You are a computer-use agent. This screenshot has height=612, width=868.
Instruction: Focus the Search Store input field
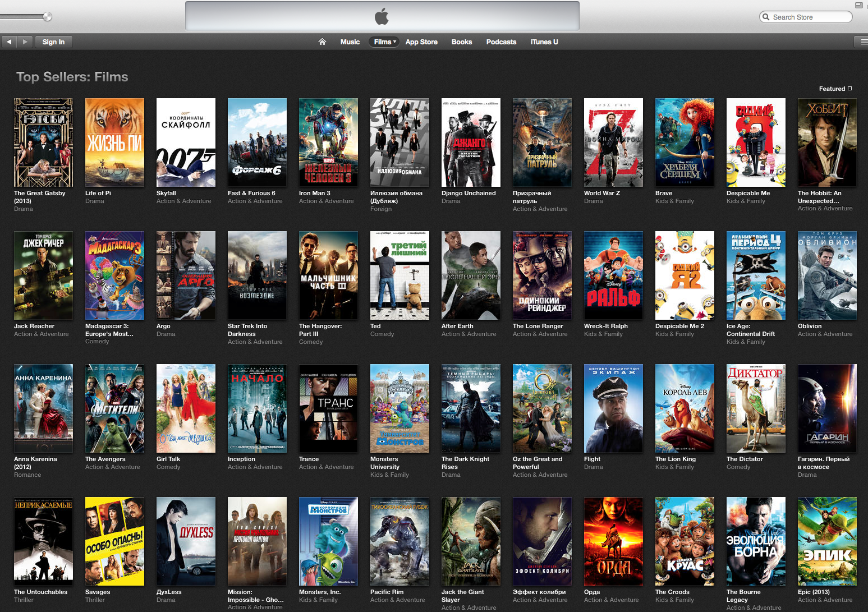(x=806, y=17)
